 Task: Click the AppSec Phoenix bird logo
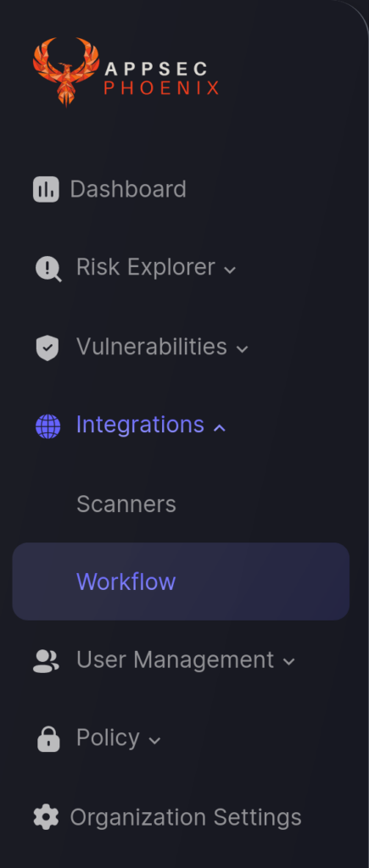66,72
